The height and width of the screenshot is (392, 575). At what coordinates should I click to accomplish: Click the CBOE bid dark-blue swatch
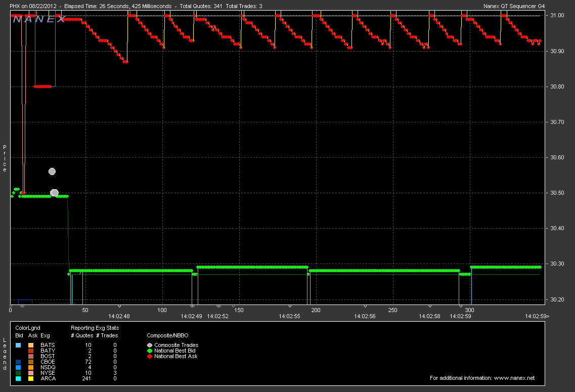[x=18, y=362]
